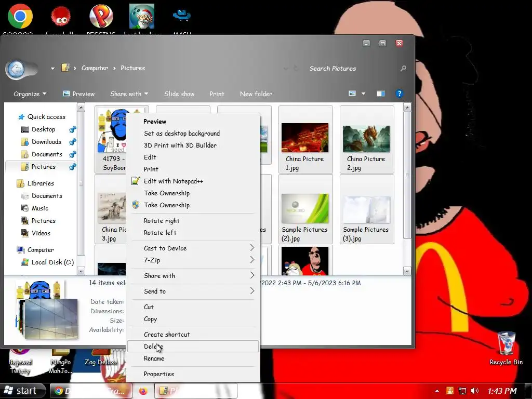This screenshot has height=399, width=532.
Task: Open recent locations dropdown arrow
Action: [52, 69]
